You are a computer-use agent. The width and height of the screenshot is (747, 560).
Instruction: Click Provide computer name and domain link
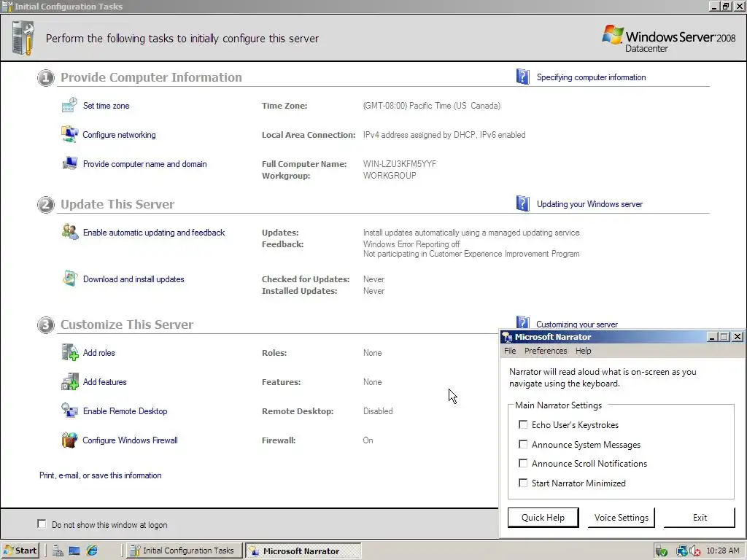tap(145, 164)
